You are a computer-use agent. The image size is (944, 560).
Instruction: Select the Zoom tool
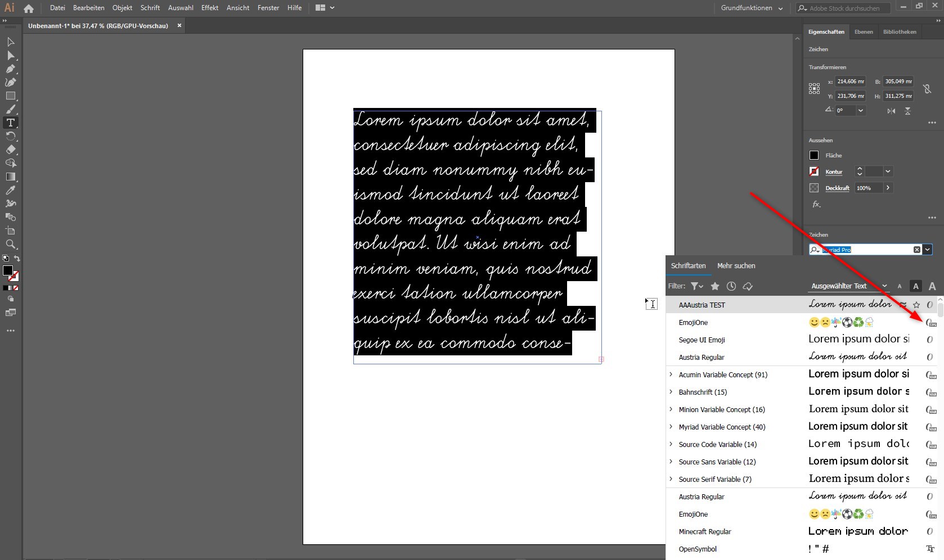click(10, 244)
